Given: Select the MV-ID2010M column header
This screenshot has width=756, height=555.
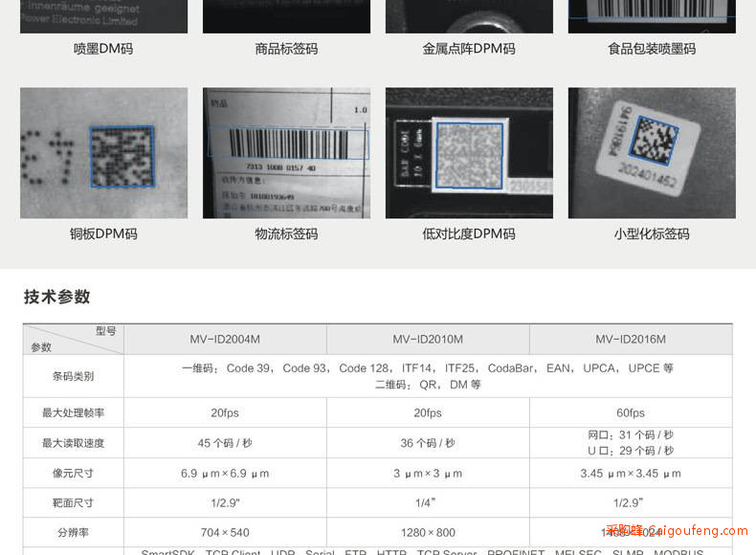Looking at the screenshot, I should (x=428, y=340).
